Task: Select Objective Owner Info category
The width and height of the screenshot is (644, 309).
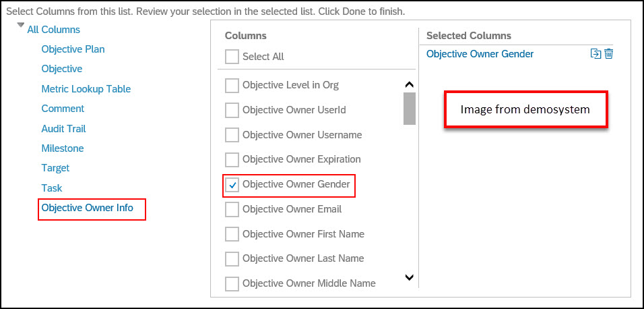Action: click(88, 208)
